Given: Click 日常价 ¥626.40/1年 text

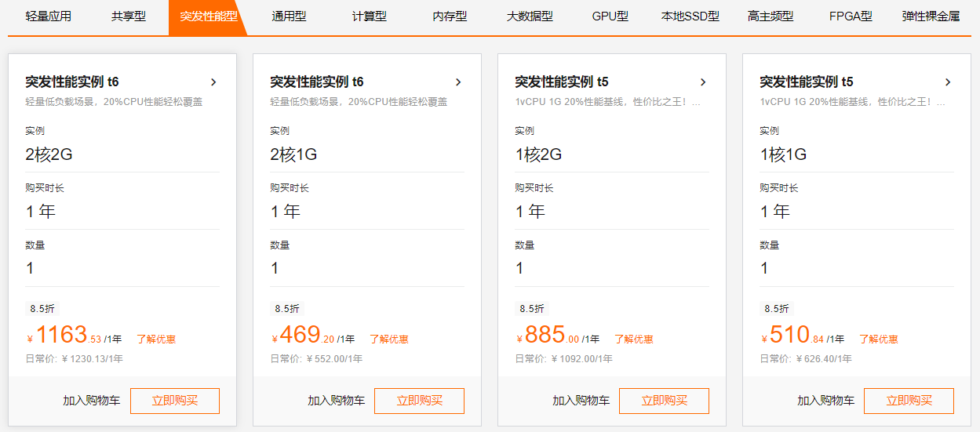Looking at the screenshot, I should [x=806, y=359].
